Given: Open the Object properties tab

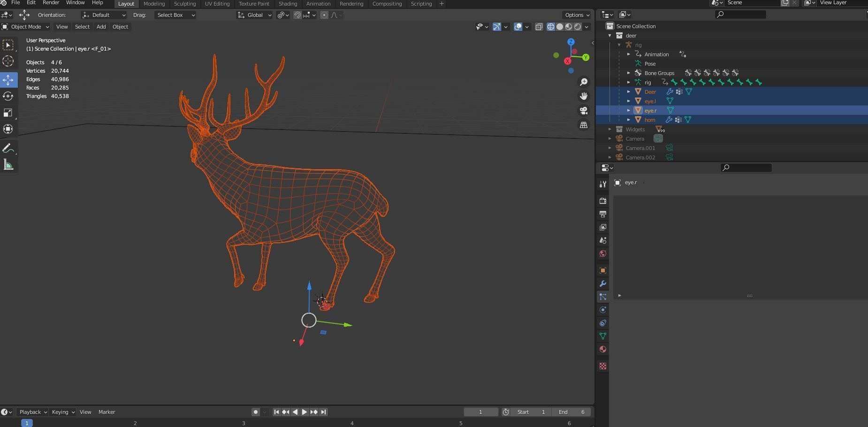Looking at the screenshot, I should (x=603, y=270).
